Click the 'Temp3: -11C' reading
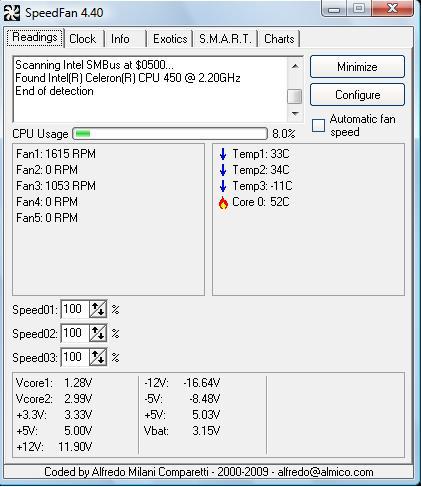Viewport: 421px width, 487px height. coord(262,186)
